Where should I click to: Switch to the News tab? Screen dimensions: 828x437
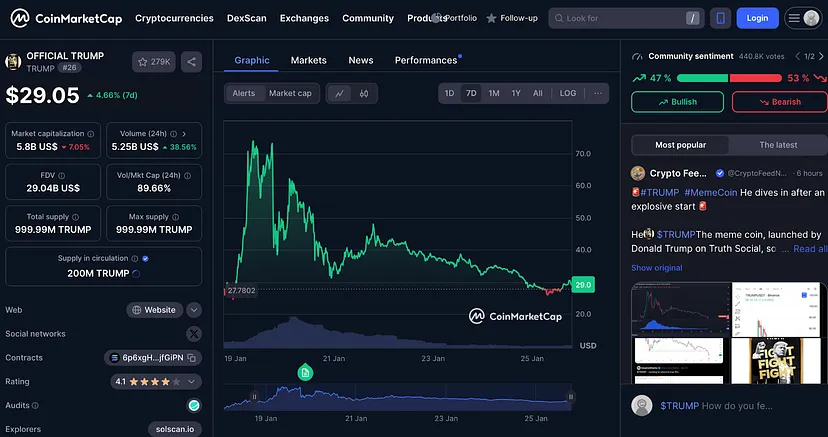click(361, 61)
